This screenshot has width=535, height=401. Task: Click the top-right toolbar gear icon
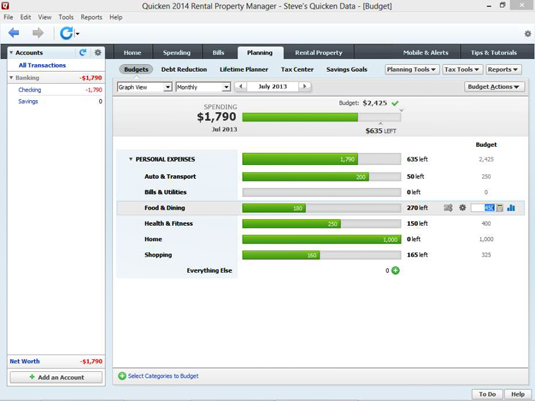tap(528, 33)
